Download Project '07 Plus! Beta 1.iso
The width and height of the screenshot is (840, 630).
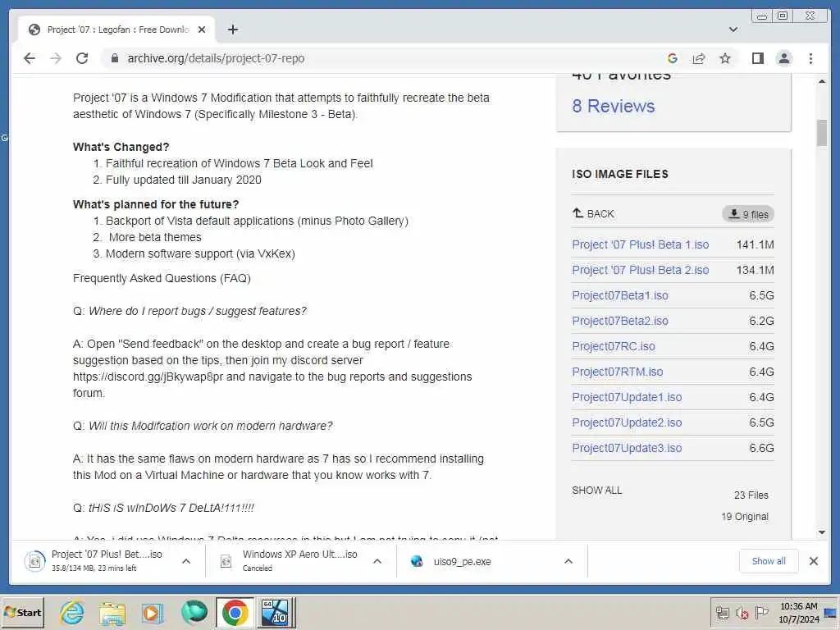(x=640, y=244)
